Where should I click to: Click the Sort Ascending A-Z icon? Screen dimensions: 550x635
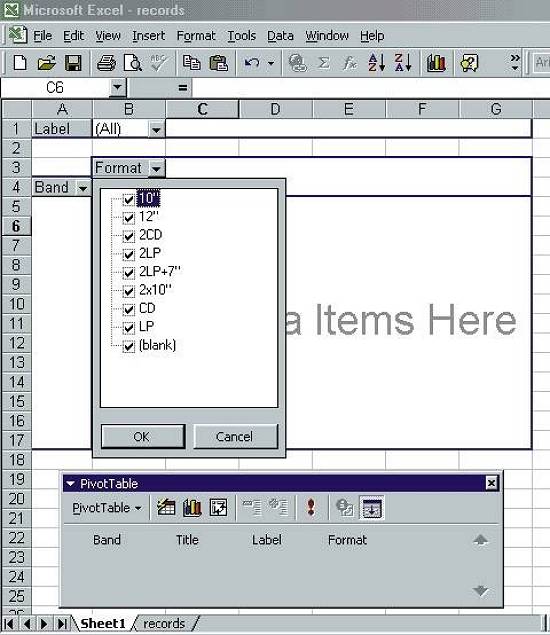376,63
